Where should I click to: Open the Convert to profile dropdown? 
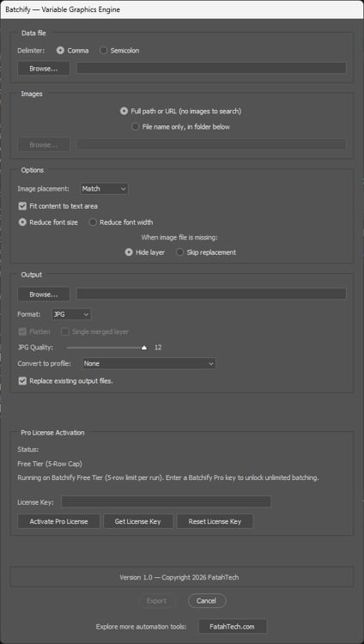coord(149,363)
